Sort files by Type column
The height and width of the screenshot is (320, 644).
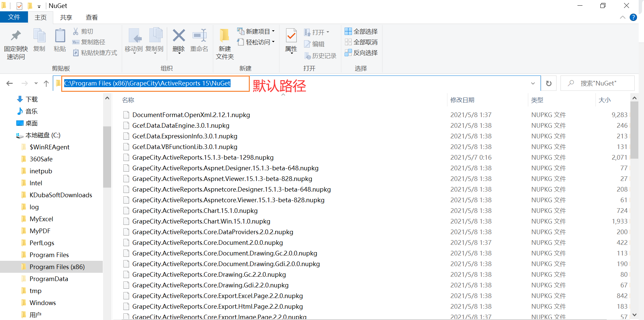[x=537, y=100]
